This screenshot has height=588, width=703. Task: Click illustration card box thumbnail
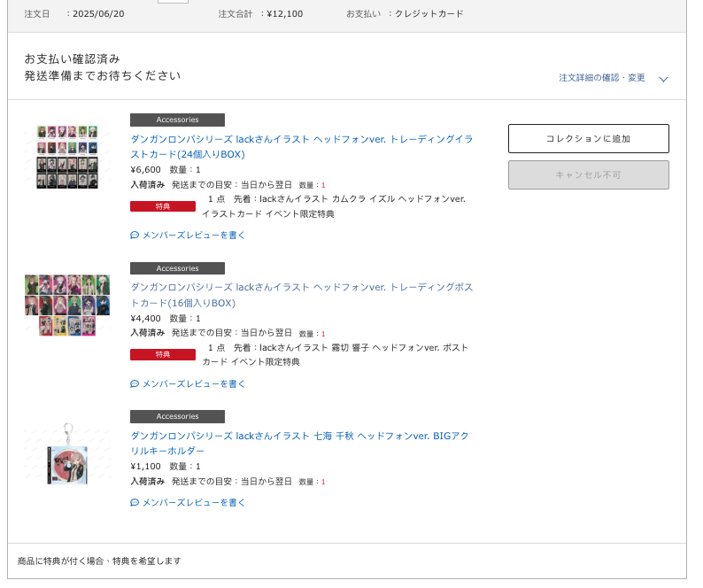(67, 157)
